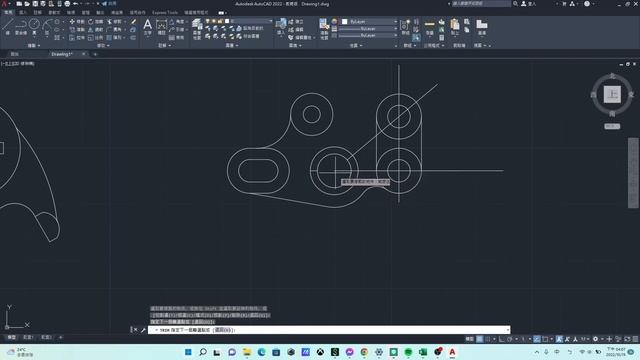
Task: Switch to the Layout1 tab
Action: click(28, 338)
